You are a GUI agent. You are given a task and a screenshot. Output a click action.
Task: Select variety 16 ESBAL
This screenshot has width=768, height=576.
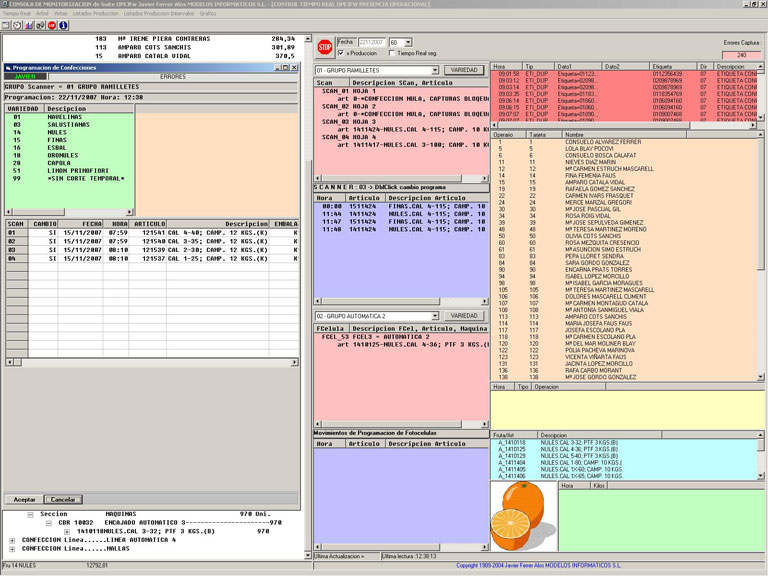(69, 148)
